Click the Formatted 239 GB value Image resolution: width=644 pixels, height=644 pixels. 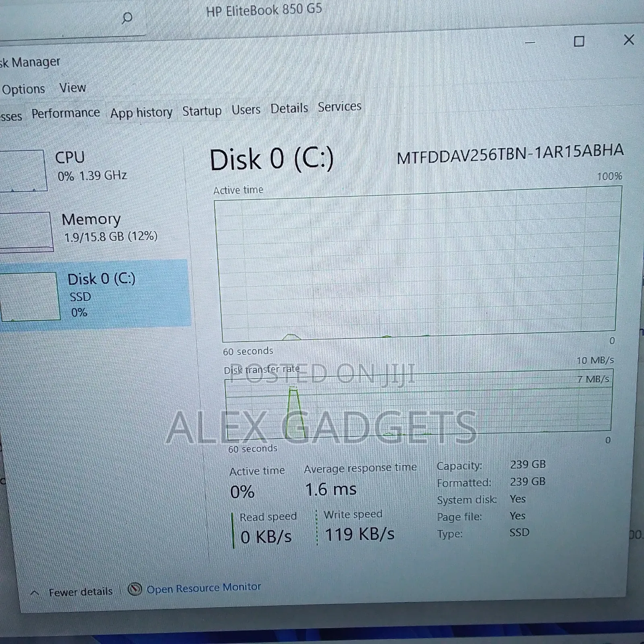pos(528,481)
